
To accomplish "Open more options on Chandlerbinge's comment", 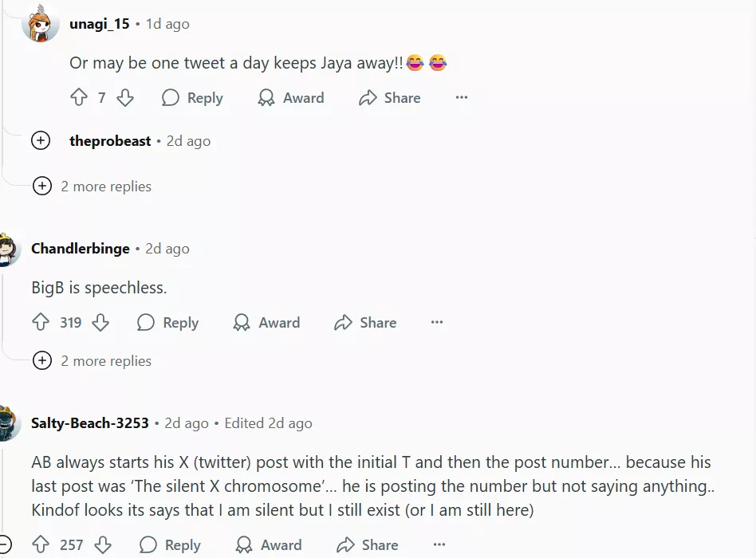I will 437,323.
